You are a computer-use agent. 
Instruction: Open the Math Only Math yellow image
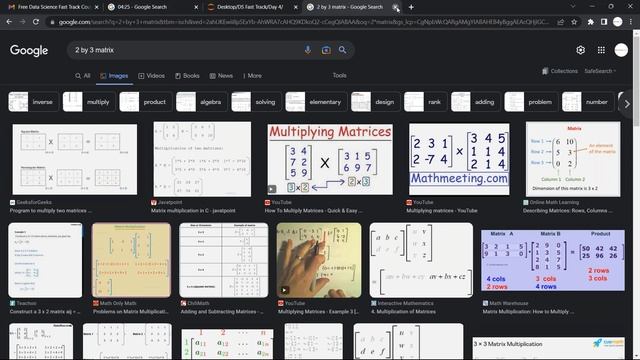click(x=131, y=260)
